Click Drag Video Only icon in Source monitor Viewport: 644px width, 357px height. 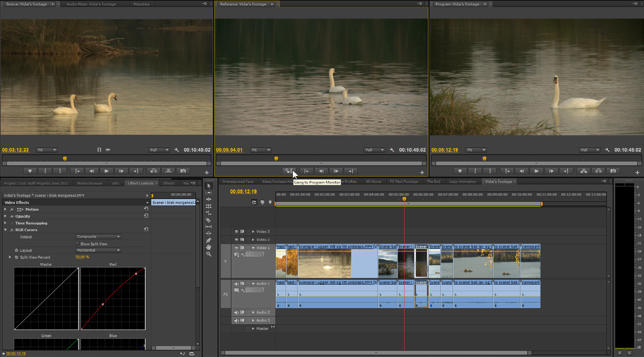(99, 150)
